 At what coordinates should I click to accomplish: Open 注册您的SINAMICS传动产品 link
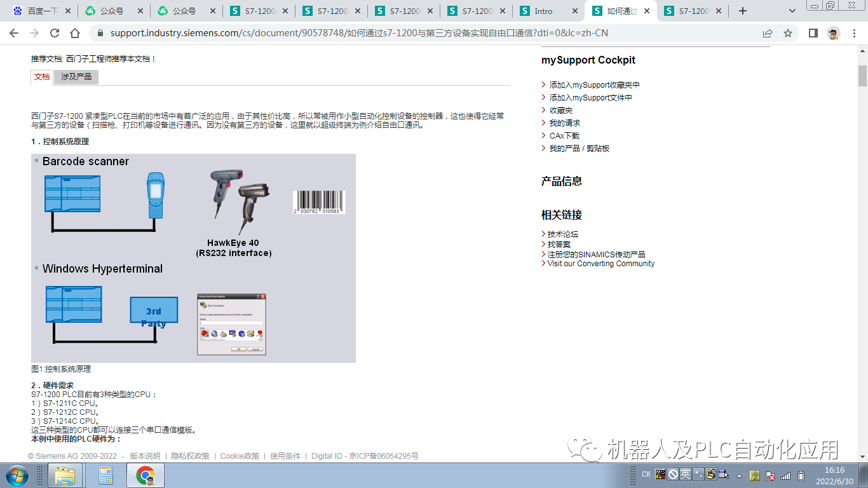596,254
